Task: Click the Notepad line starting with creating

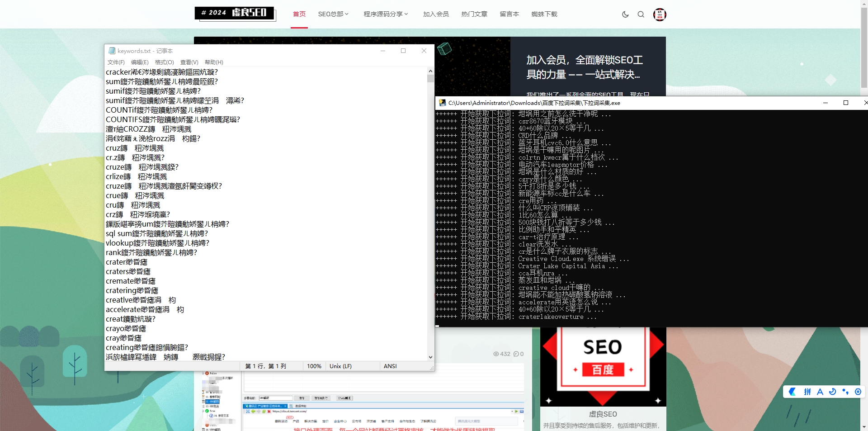Action: click(147, 347)
